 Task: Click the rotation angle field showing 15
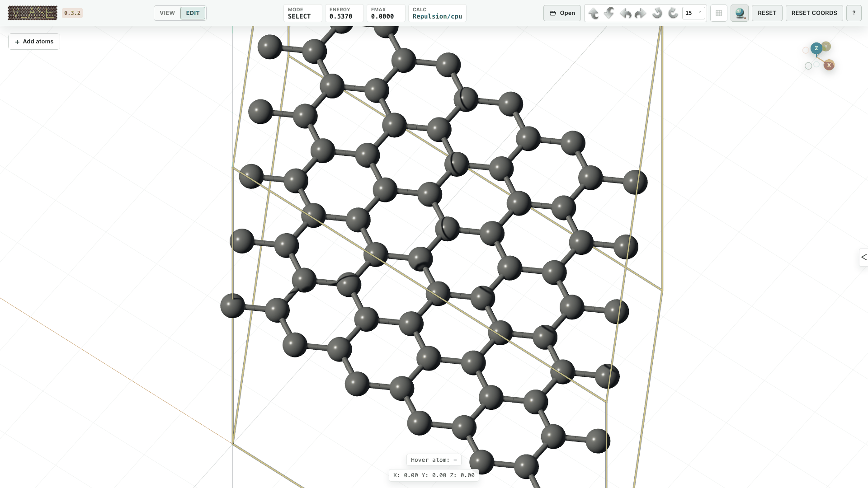(x=693, y=13)
